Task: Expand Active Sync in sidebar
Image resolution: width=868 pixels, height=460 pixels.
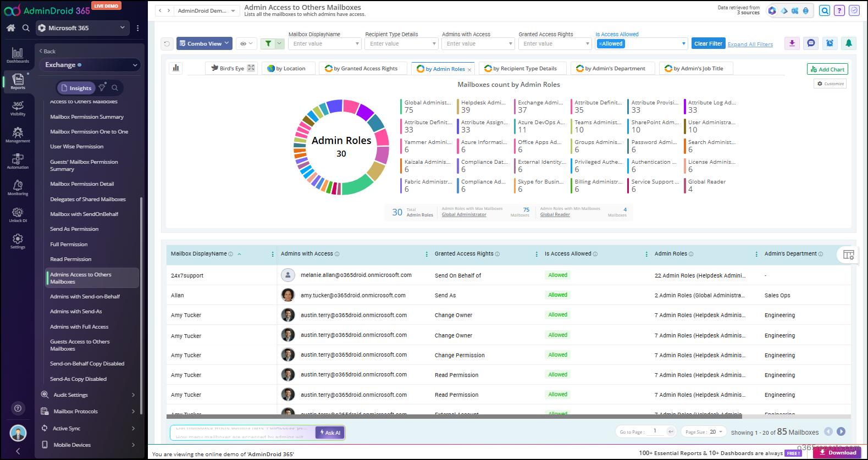Action: click(88, 429)
